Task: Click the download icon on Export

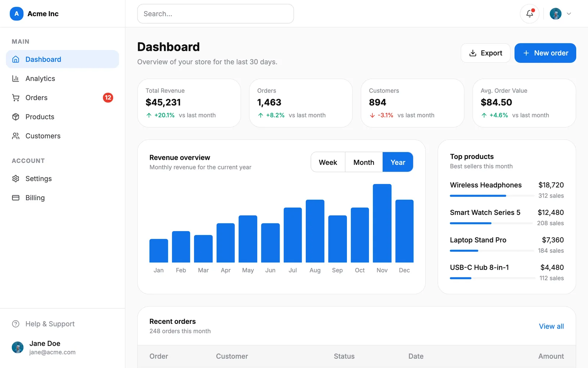Action: click(473, 53)
